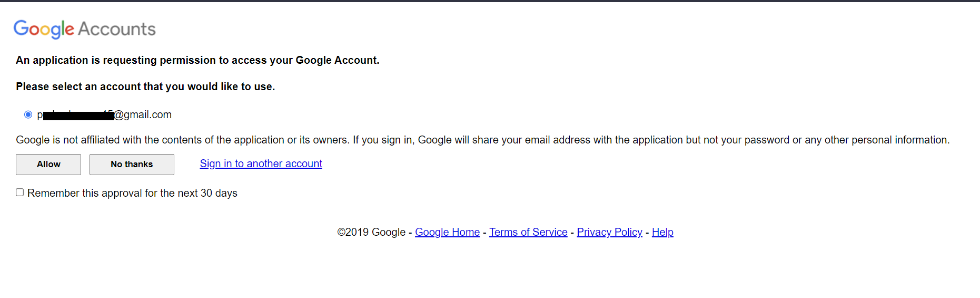This screenshot has height=298, width=980.
Task: Click the ©2019 Google copyright text
Action: [x=371, y=232]
